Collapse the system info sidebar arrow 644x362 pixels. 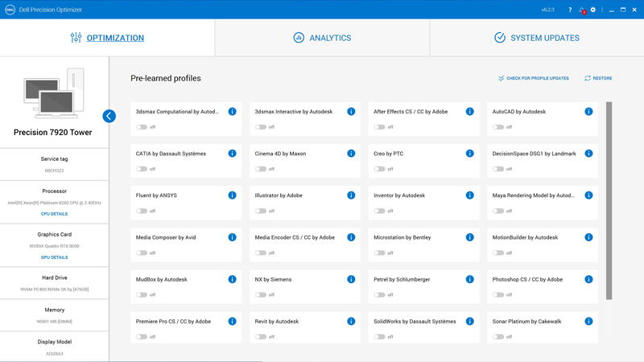(109, 116)
